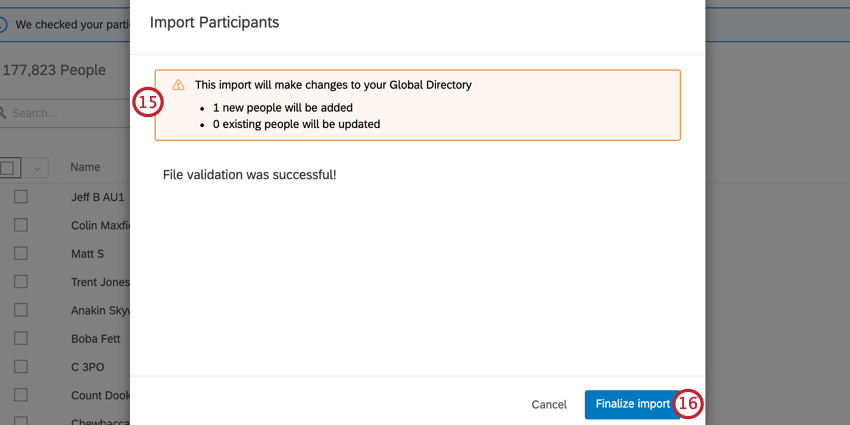Select the Boba Fett checkbox
850x425 pixels.
point(21,339)
